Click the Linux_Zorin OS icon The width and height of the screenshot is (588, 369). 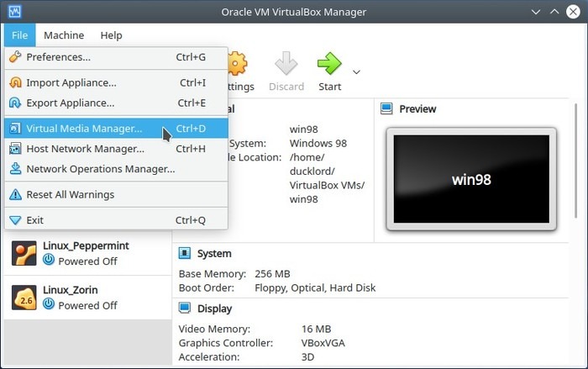pos(24,298)
